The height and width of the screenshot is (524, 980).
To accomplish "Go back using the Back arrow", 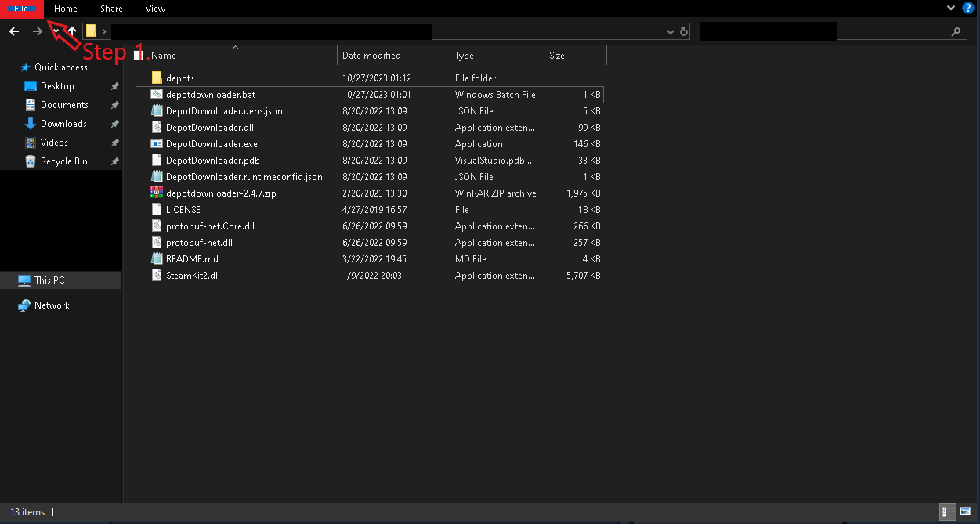I will (14, 31).
